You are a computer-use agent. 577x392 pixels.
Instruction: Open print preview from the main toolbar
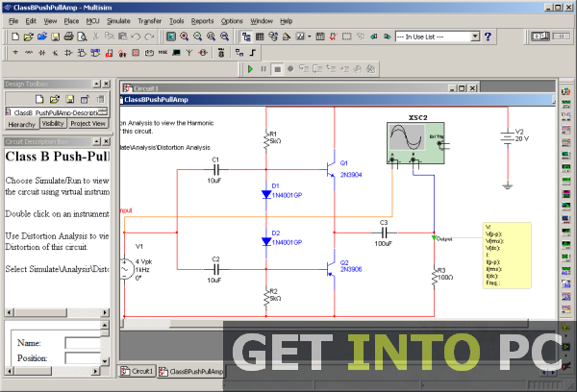[x=82, y=37]
